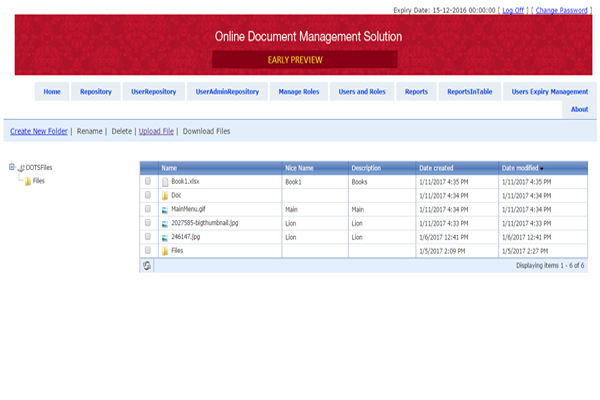Go to the Users and Roles tab

(x=361, y=91)
